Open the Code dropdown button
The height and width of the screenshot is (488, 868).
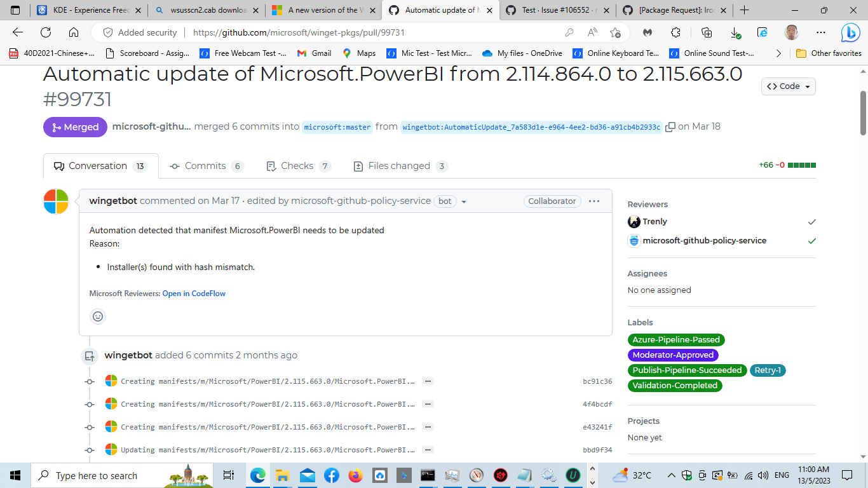(x=788, y=86)
